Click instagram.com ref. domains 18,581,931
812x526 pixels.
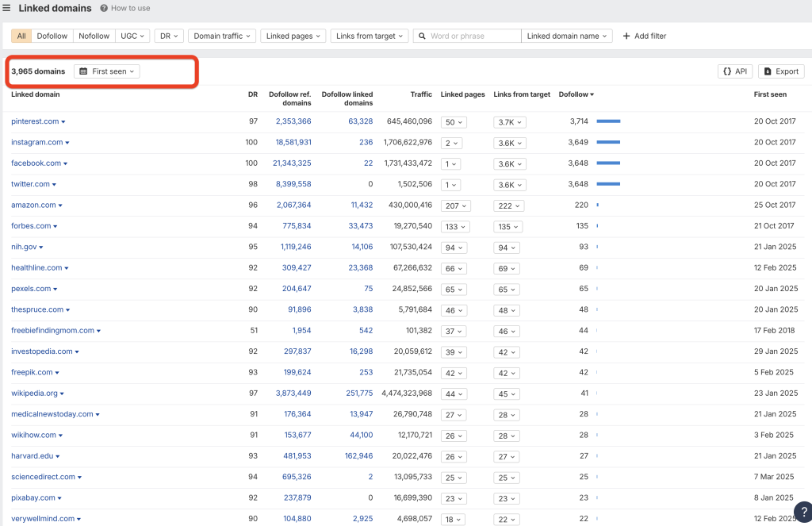[293, 142]
